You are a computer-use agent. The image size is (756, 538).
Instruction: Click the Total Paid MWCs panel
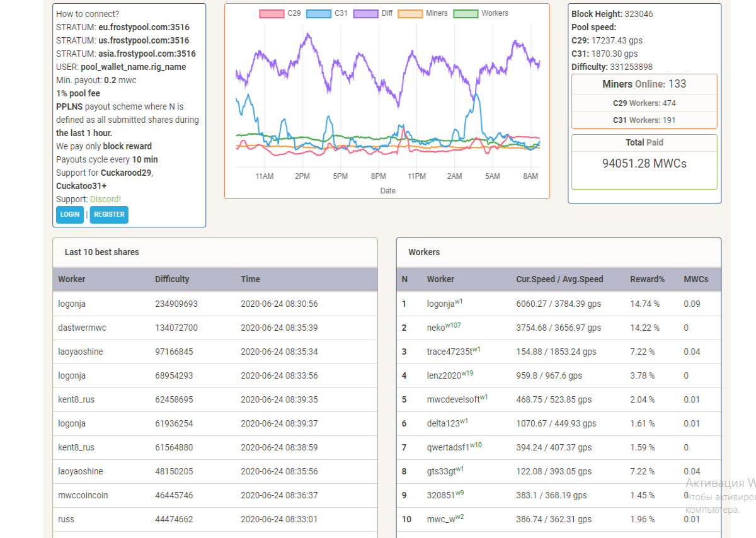pos(644,161)
